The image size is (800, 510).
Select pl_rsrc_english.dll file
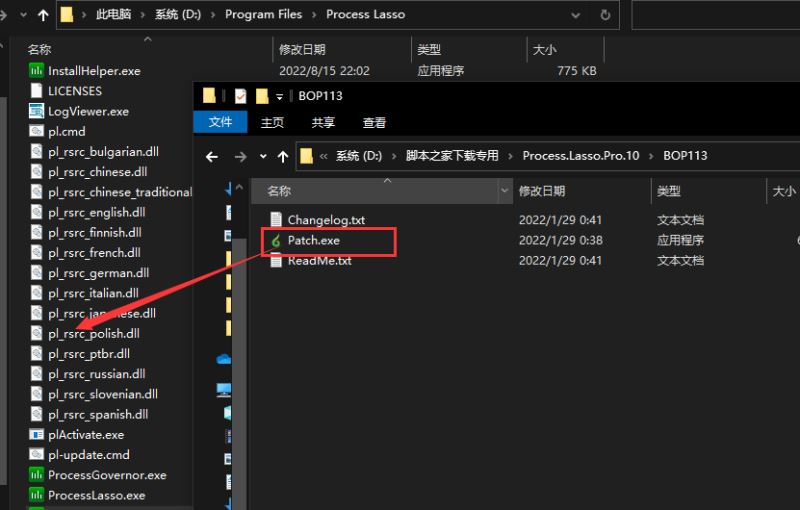88,212
